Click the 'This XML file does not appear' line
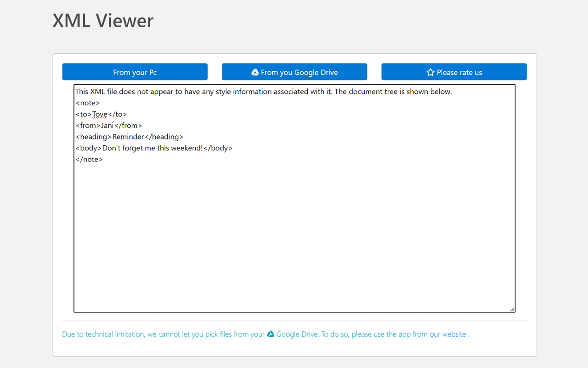Screen dimensions: 588x368 (264, 92)
